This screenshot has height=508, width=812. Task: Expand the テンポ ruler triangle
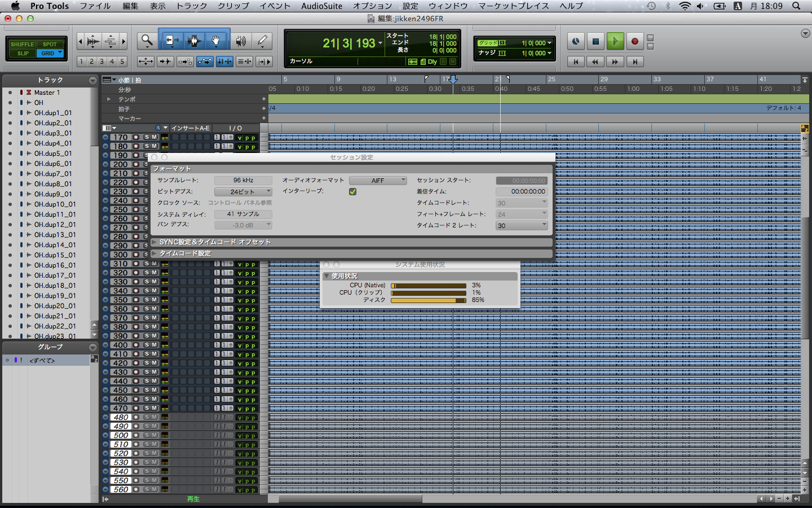[109, 99]
